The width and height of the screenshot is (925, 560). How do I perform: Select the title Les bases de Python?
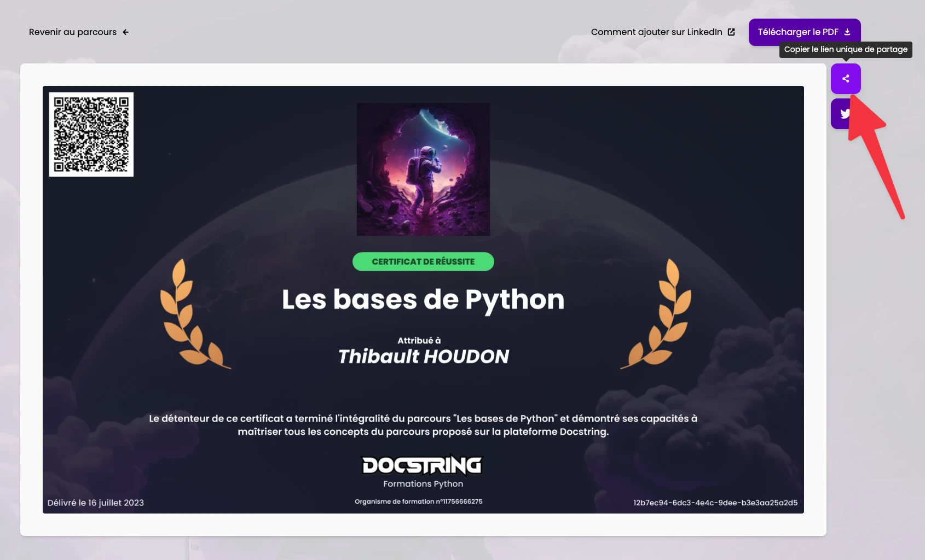point(423,299)
